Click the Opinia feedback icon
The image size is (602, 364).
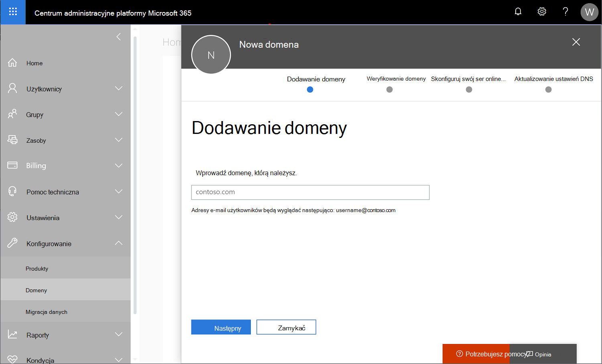[530, 354]
